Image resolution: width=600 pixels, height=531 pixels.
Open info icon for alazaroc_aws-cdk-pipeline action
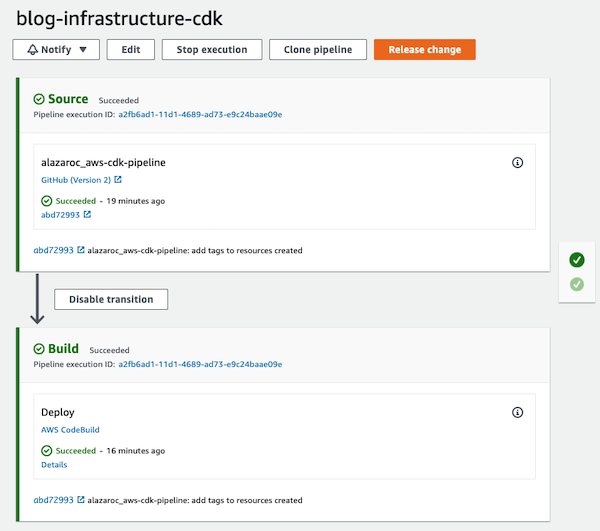[517, 163]
